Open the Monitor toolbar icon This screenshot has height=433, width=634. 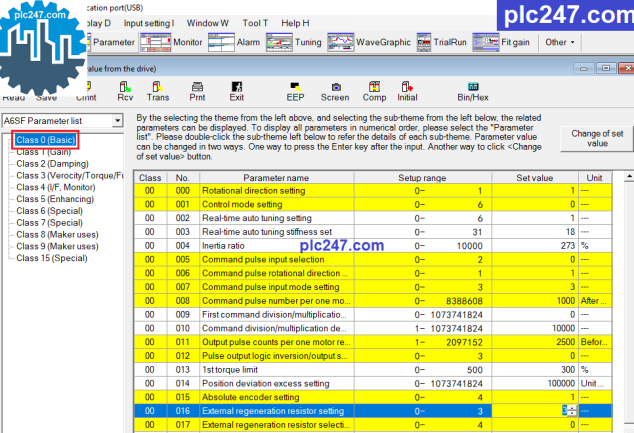point(171,42)
